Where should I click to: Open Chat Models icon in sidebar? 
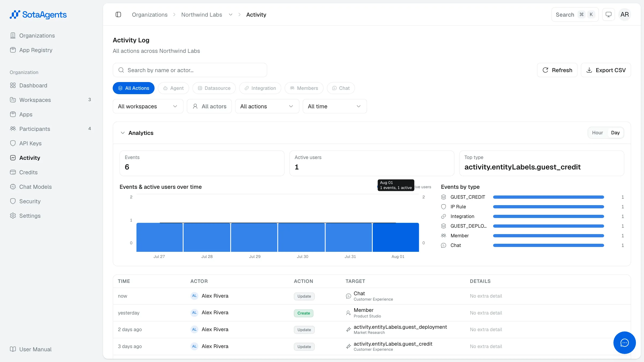[13, 187]
